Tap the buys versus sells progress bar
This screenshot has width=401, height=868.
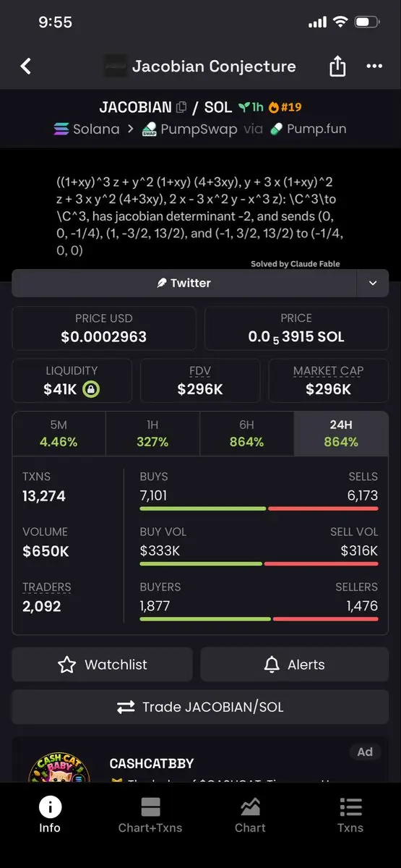click(259, 509)
